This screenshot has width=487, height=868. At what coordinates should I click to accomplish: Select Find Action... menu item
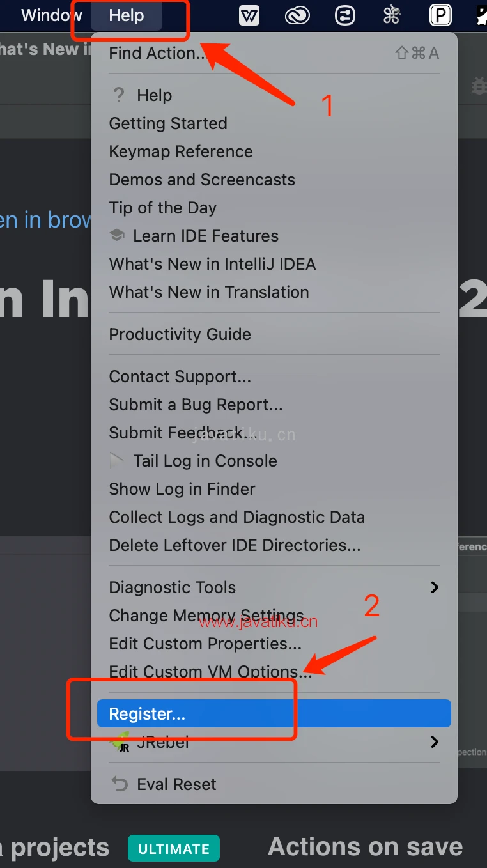coord(157,53)
